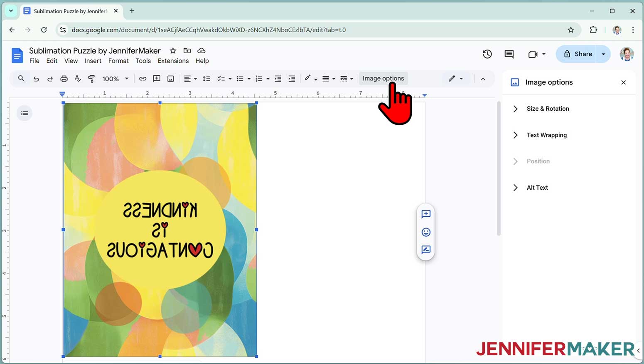Screen dimensions: 644x364
Task: Open numbered list options dropdown
Action: point(268,79)
